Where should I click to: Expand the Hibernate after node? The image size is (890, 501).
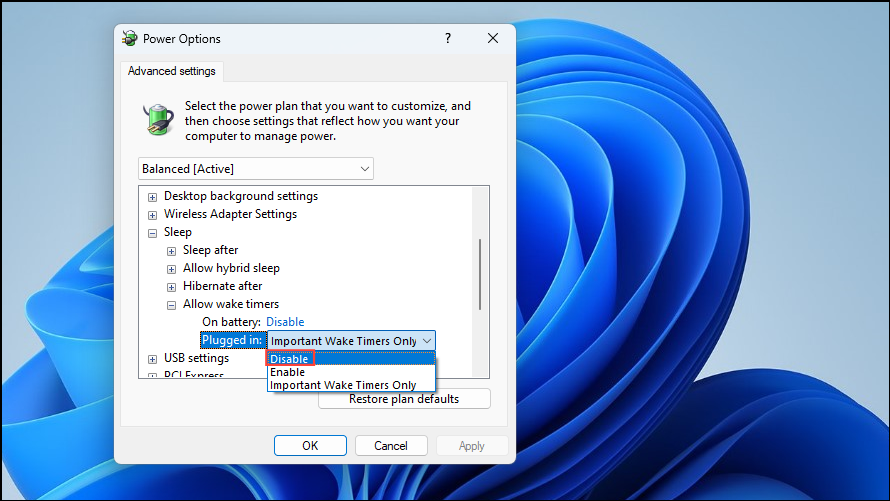(x=171, y=287)
